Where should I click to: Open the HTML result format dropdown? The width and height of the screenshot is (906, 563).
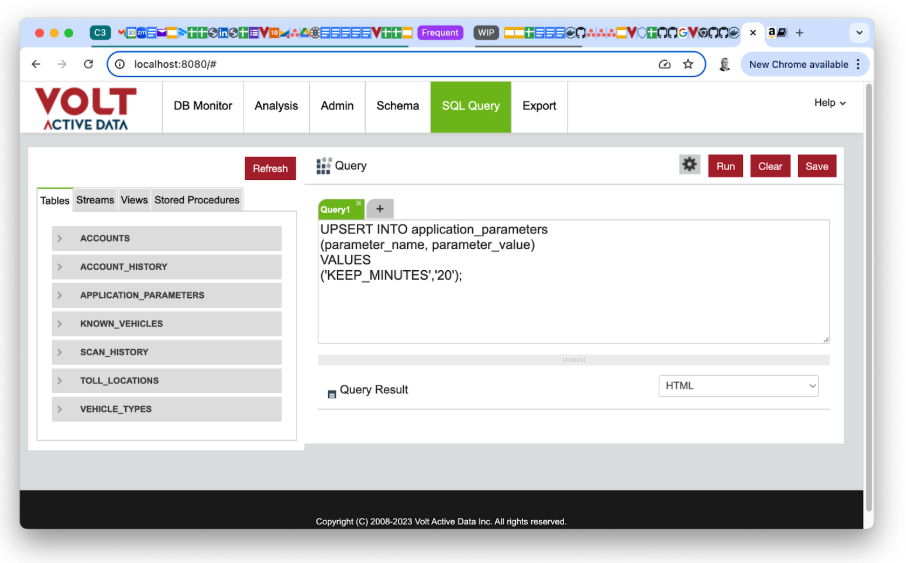pyautogui.click(x=738, y=386)
